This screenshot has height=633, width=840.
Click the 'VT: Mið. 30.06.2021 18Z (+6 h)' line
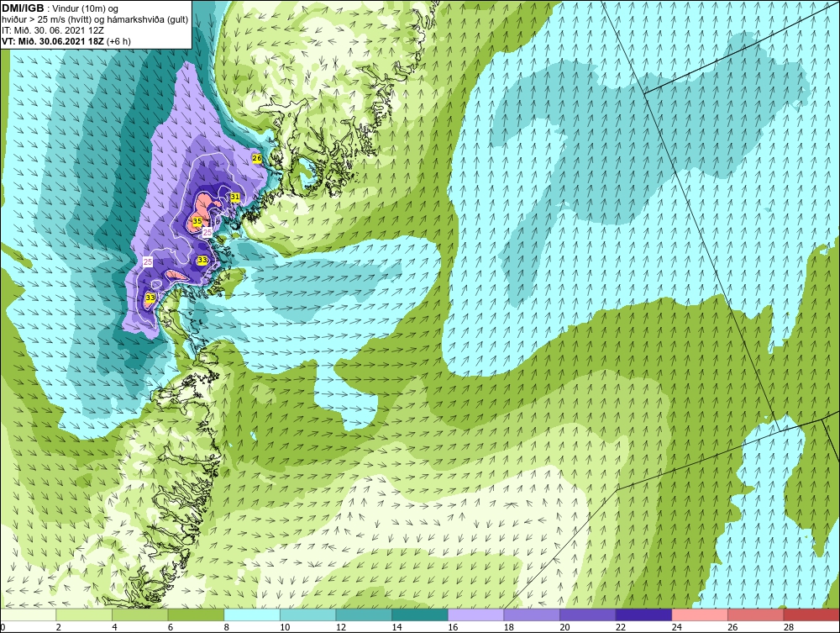tap(66, 40)
